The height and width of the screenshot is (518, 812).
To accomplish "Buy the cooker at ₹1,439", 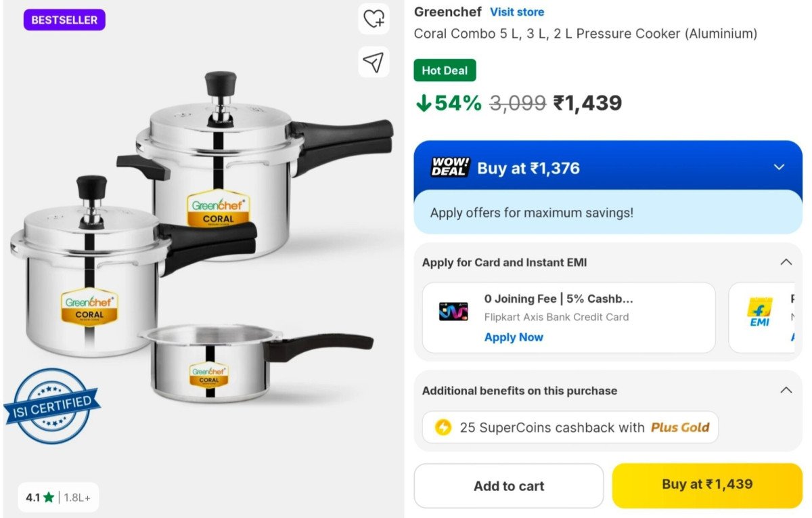I will (706, 484).
